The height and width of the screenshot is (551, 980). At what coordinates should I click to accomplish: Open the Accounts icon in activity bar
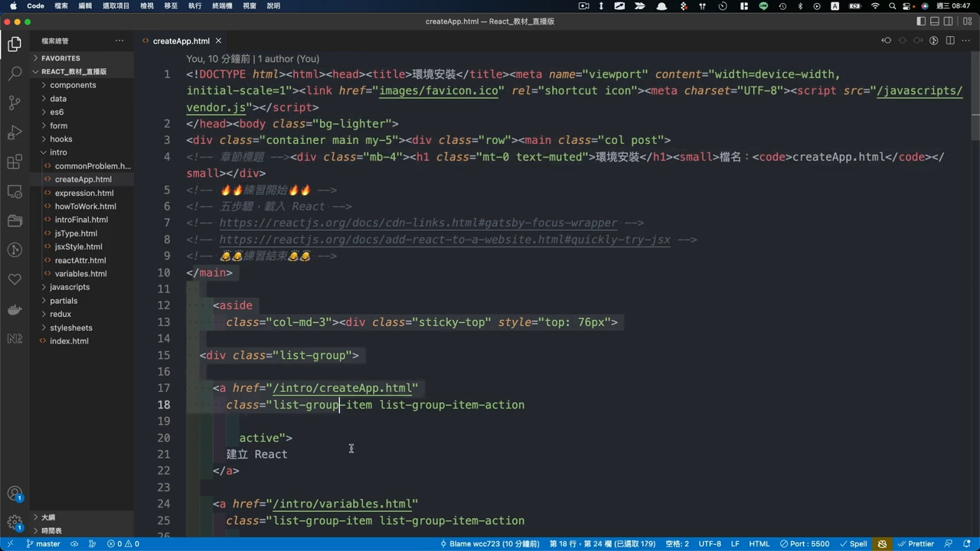[x=15, y=494]
